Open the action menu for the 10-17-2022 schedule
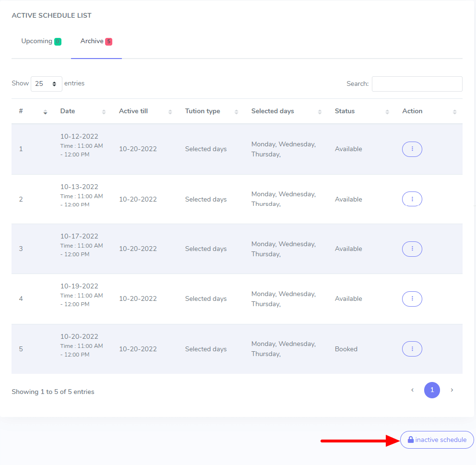 [x=412, y=249]
